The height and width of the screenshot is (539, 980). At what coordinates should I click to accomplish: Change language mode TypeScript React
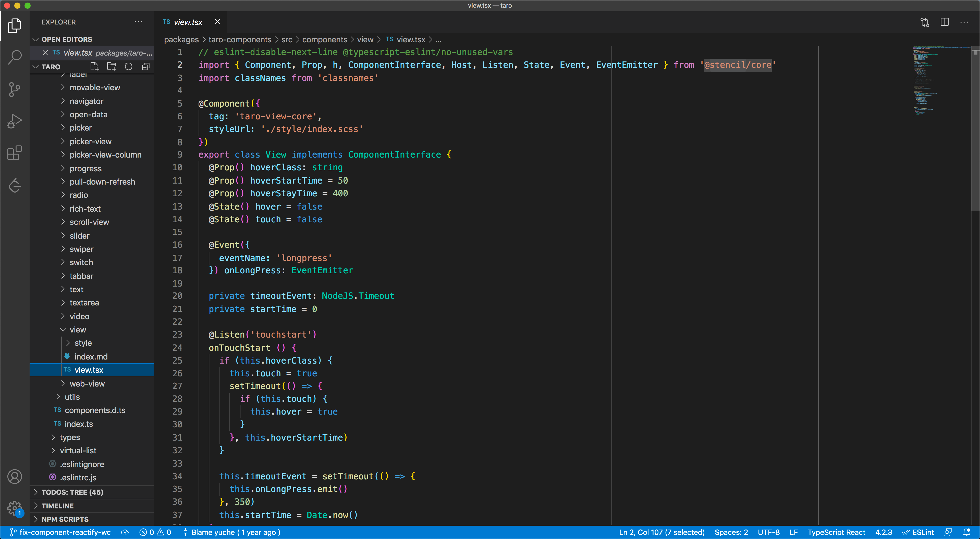point(836,532)
